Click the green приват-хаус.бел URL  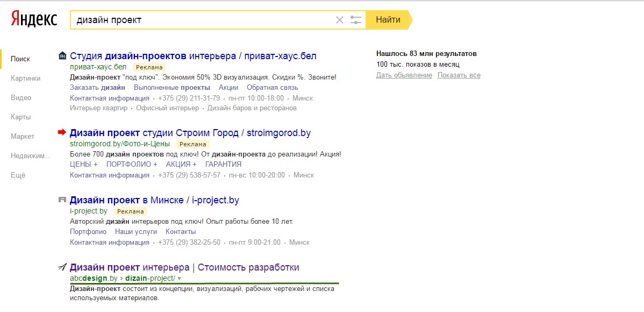pyautogui.click(x=98, y=67)
